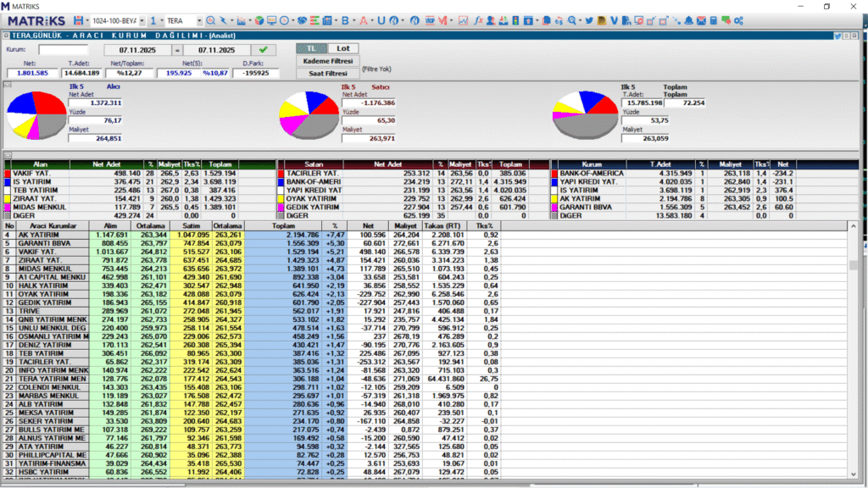This screenshot has height=488, width=868.
Task: Sort by the Alım column header
Action: click(x=110, y=225)
